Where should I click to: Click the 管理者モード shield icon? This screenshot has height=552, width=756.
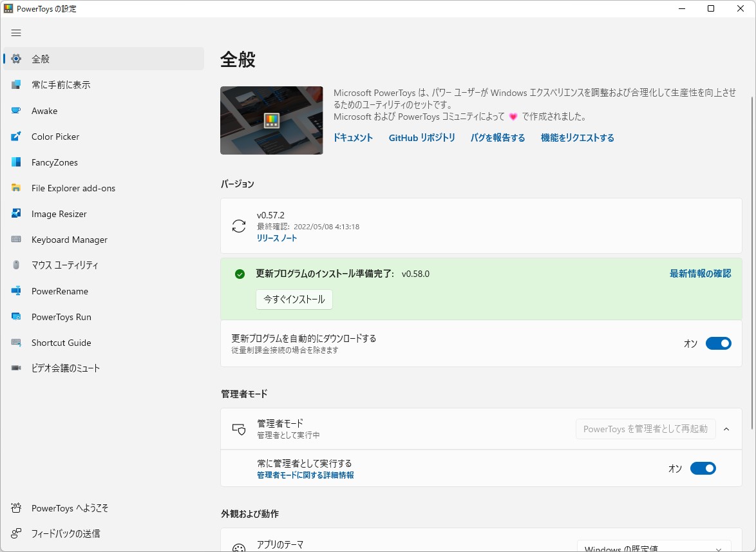click(x=239, y=428)
